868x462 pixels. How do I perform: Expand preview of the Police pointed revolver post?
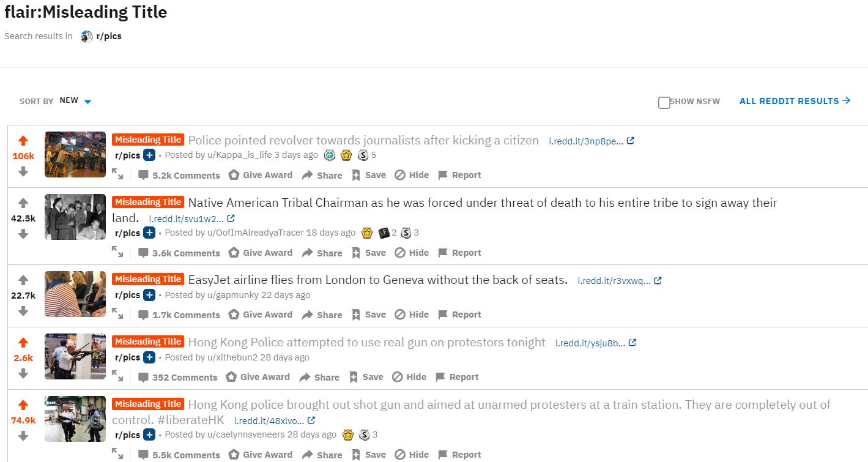click(117, 174)
